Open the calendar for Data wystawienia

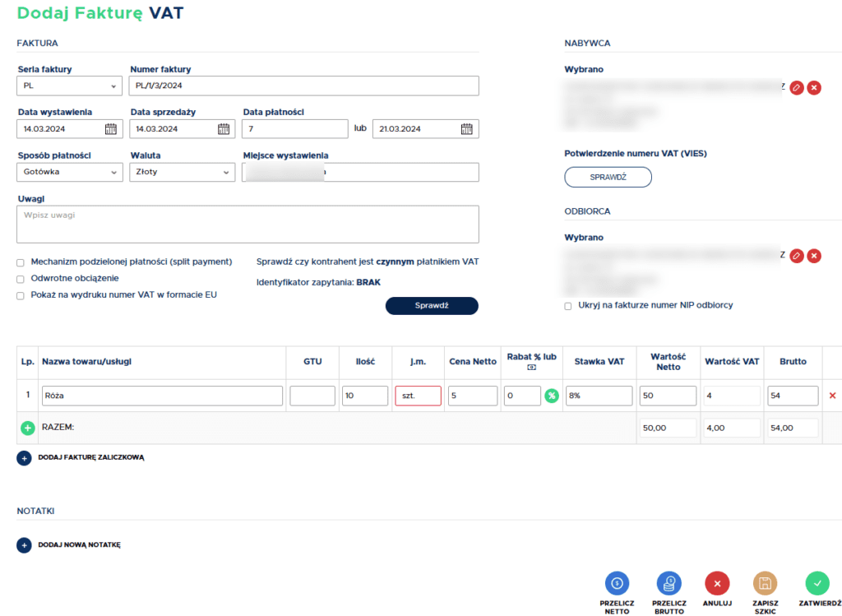(111, 129)
